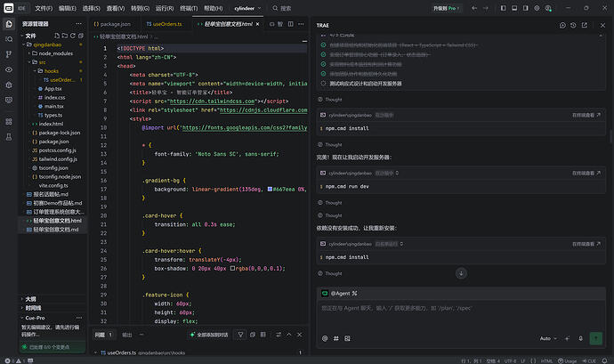Click the image attach icon in chat input
Screen dimensions: 614x364
[347, 338]
